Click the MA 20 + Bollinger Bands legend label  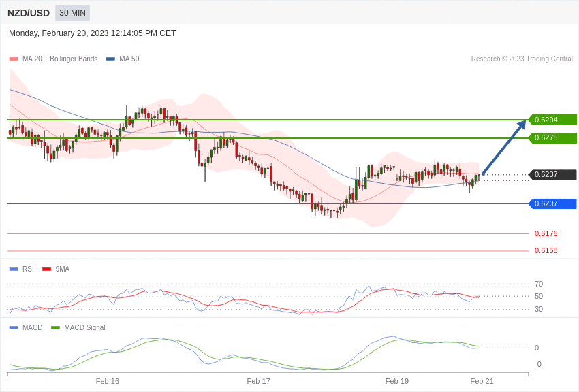(60, 59)
